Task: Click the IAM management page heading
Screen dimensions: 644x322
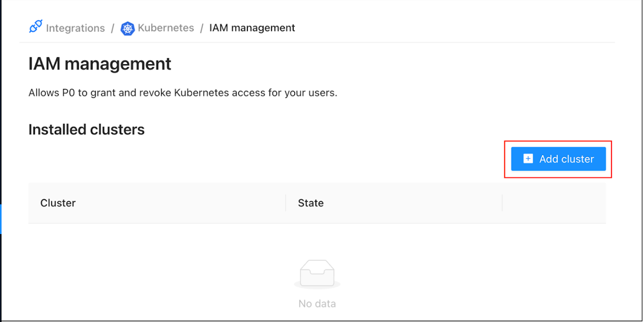Action: [x=100, y=64]
